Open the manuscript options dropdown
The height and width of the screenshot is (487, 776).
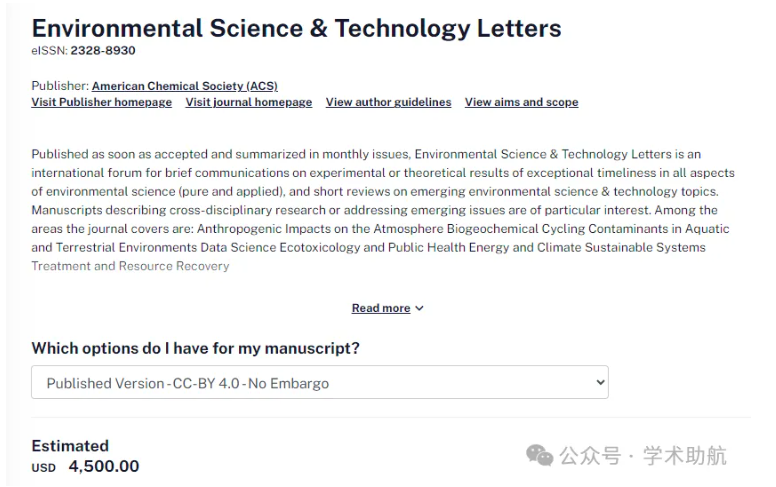[320, 382]
